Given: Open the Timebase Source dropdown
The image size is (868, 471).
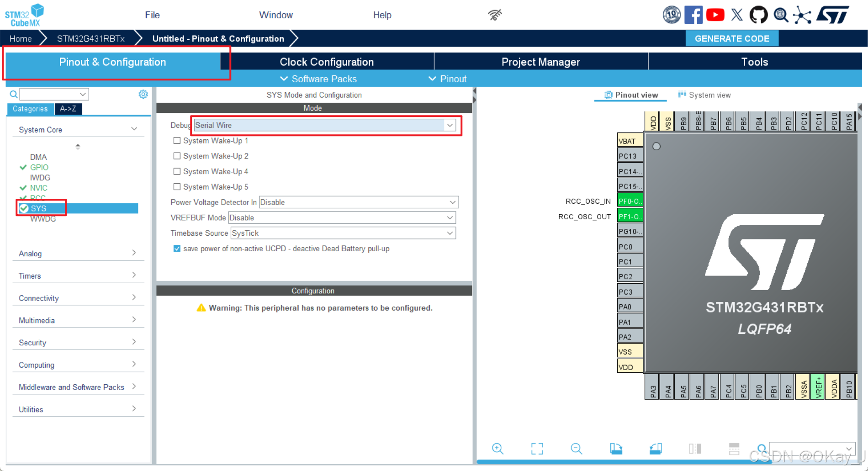Looking at the screenshot, I should 343,233.
